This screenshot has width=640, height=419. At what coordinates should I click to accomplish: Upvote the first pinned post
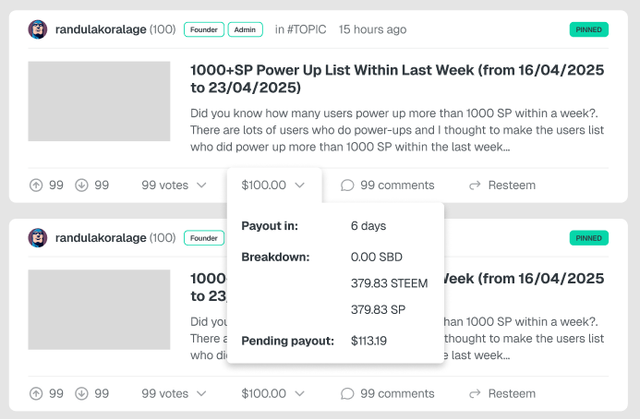[37, 185]
